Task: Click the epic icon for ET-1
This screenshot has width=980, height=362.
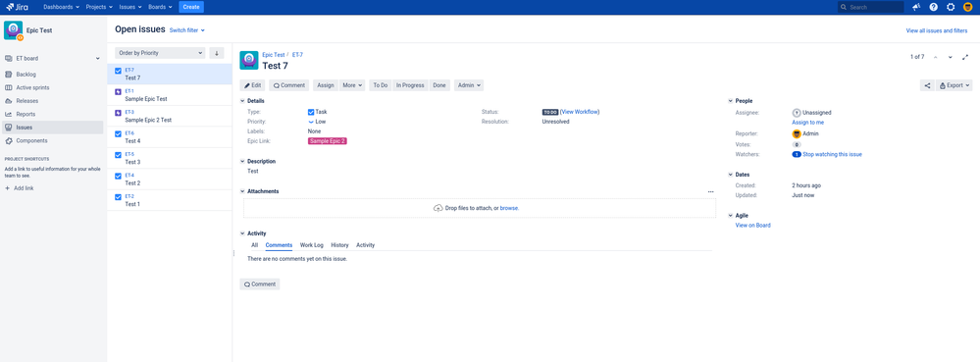Action: pyautogui.click(x=118, y=91)
